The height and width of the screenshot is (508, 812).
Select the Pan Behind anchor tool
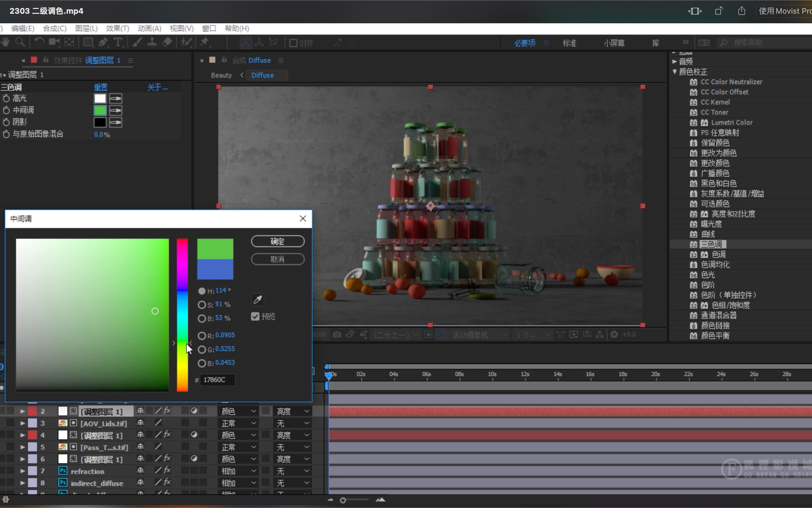[x=69, y=42]
